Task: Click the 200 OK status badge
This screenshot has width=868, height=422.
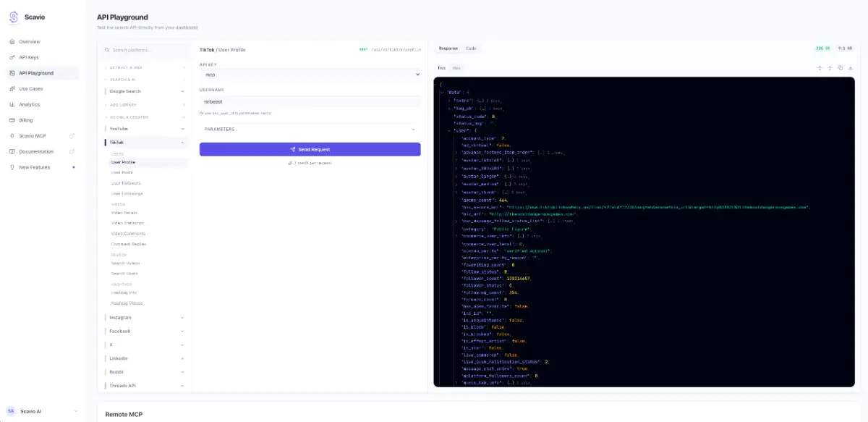Action: point(823,48)
